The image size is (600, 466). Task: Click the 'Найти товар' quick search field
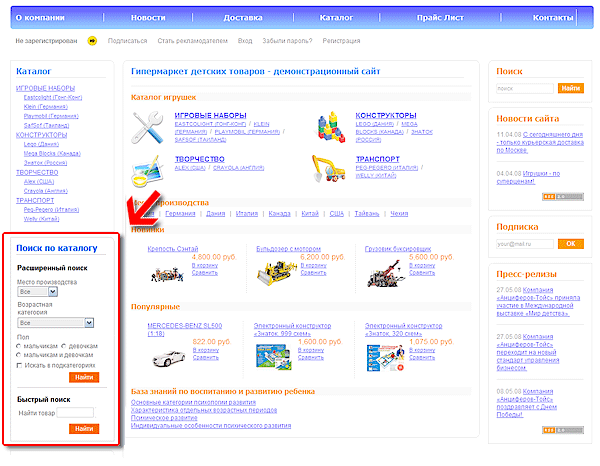coord(74,412)
